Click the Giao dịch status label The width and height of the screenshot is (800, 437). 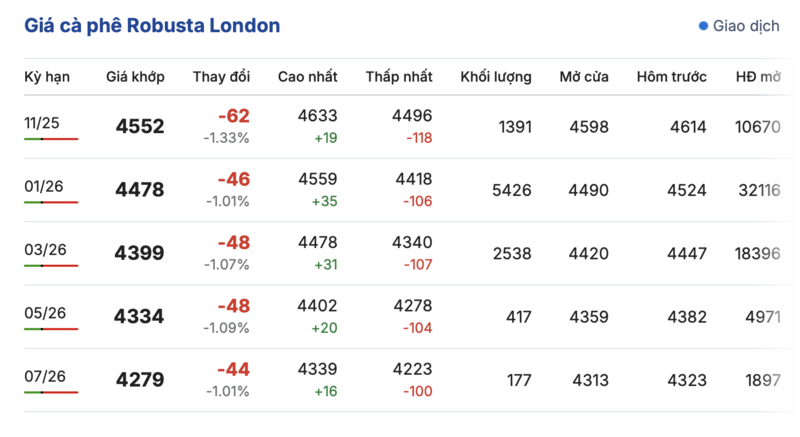click(745, 26)
